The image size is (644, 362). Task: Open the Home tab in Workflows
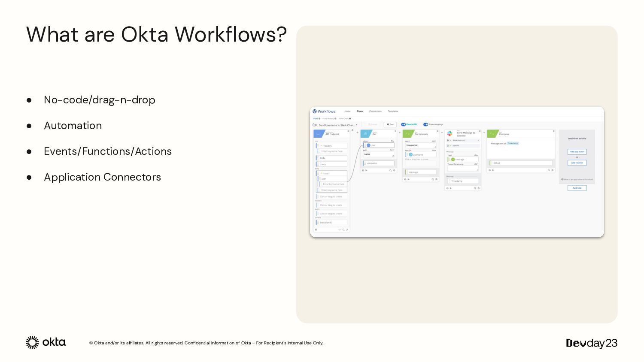347,111
